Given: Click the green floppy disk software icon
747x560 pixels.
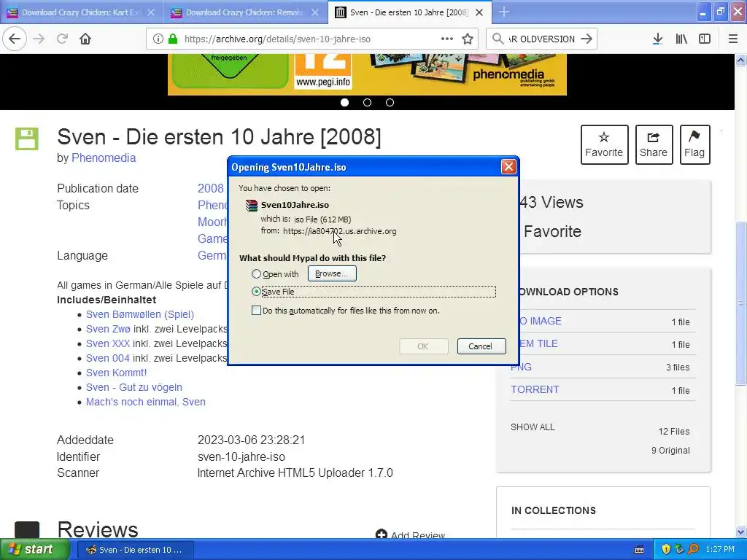Looking at the screenshot, I should pos(27,139).
